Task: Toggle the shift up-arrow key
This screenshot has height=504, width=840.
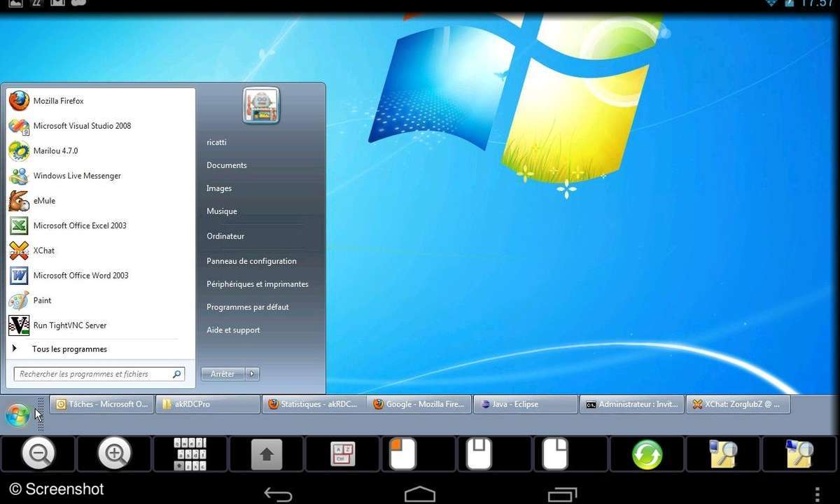Action: [267, 454]
